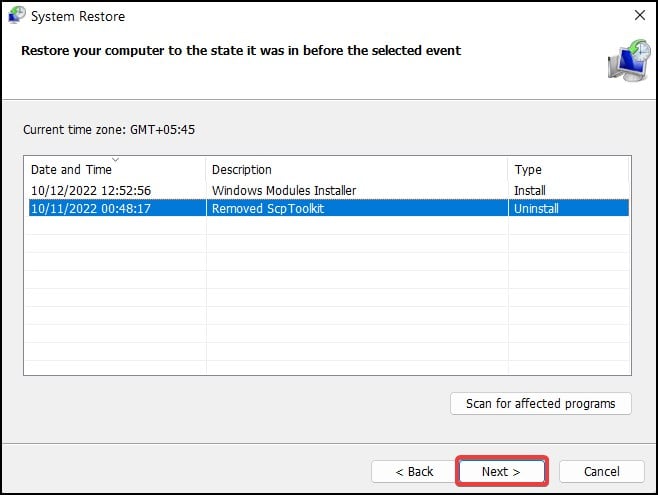Screen dimensions: 658x495
Task: Click the System Restore title bar icon
Action: (x=17, y=16)
